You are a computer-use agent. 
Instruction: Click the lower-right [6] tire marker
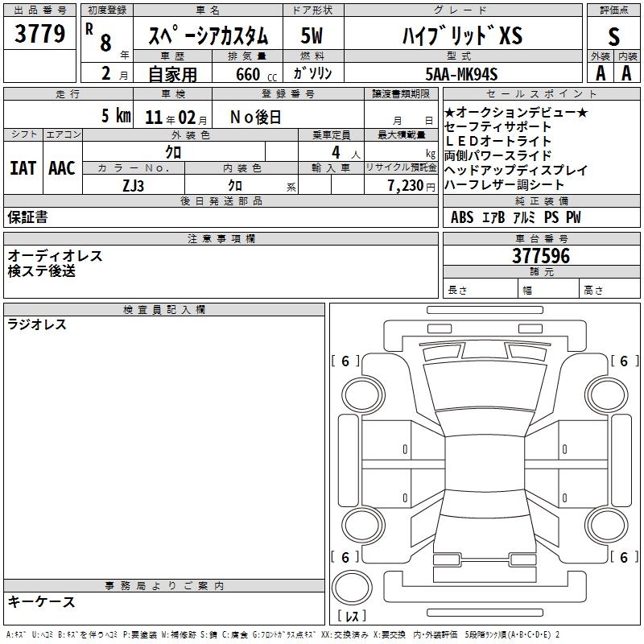coord(624,557)
